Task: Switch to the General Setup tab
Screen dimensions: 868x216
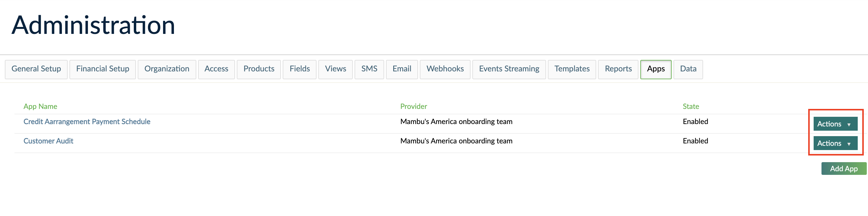Action: pyautogui.click(x=36, y=69)
